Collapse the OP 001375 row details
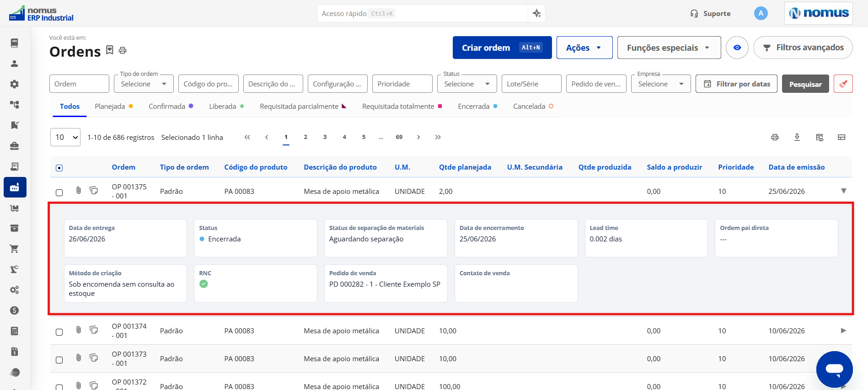Viewport: 868px width, 390px height. 843,191
